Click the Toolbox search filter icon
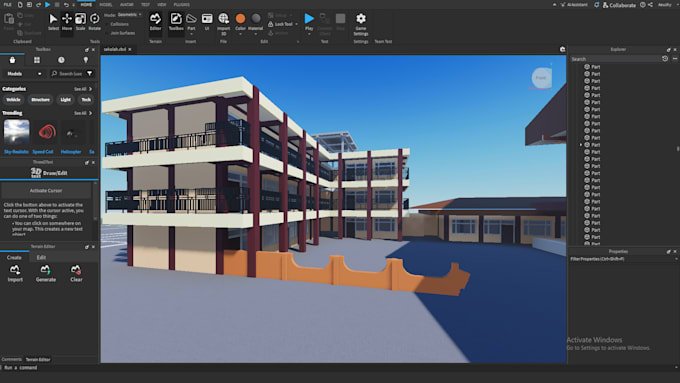Viewport: 680px width, 383px height. coord(89,73)
